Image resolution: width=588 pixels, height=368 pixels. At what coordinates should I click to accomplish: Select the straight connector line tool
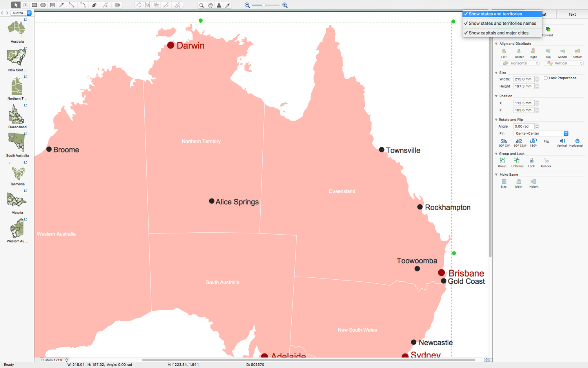[x=72, y=5]
